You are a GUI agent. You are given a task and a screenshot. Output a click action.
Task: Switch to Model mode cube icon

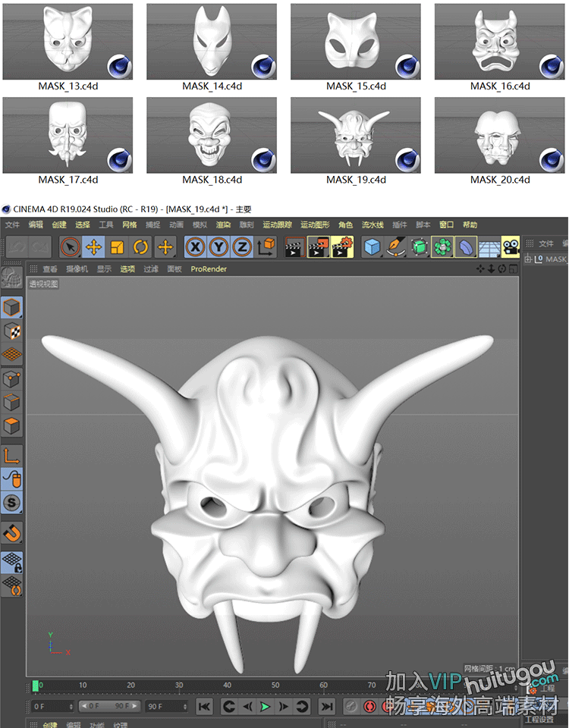(x=11, y=307)
